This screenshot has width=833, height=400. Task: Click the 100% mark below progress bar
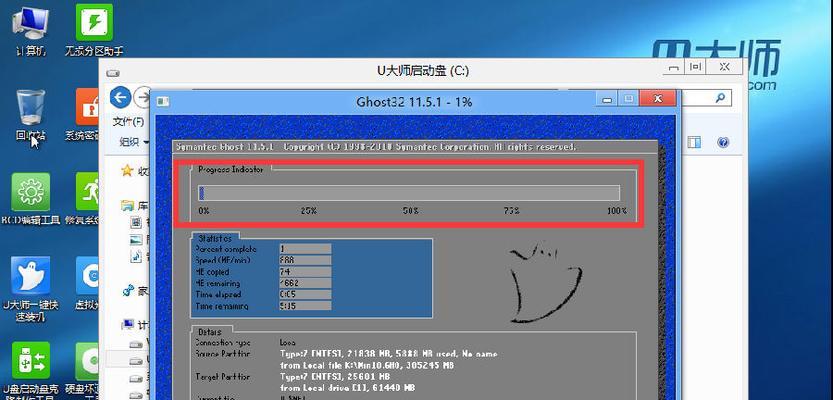click(x=617, y=211)
